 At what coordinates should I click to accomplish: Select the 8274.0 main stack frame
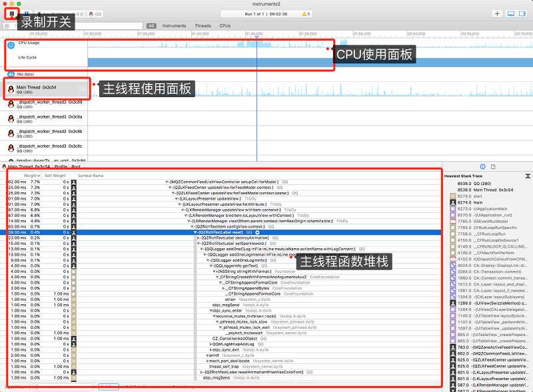pos(488,202)
